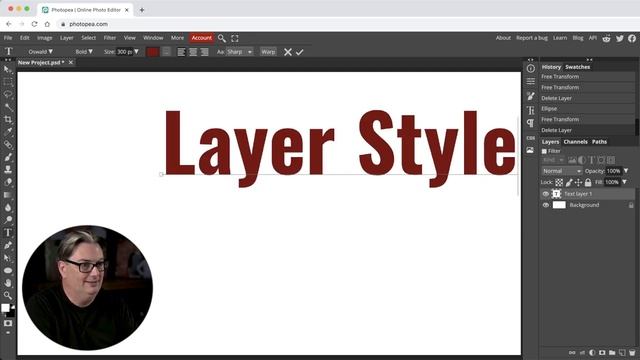Select the Path Select tool
640x360 pixels.
click(8, 258)
